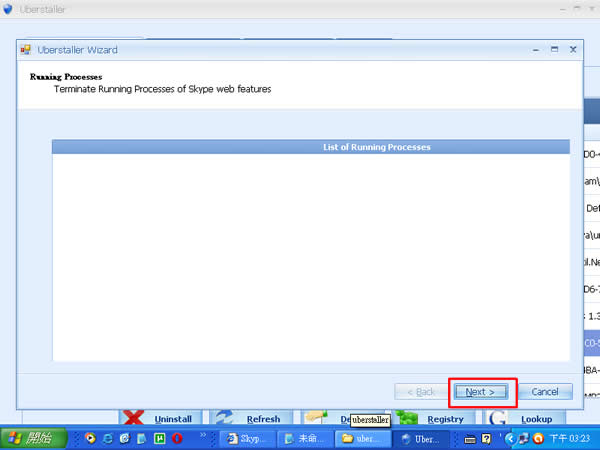
Task: Maximize the Uberstaller Wizard window
Action: pyautogui.click(x=554, y=49)
